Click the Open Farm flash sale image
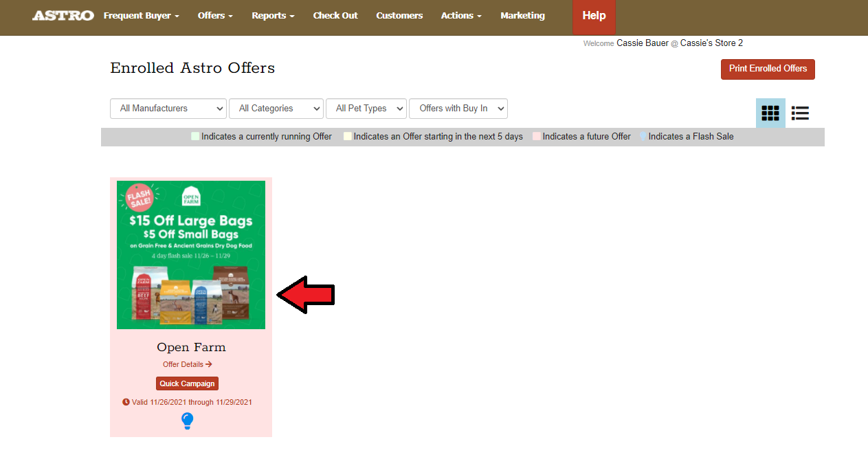The height and width of the screenshot is (468, 868). (x=190, y=255)
